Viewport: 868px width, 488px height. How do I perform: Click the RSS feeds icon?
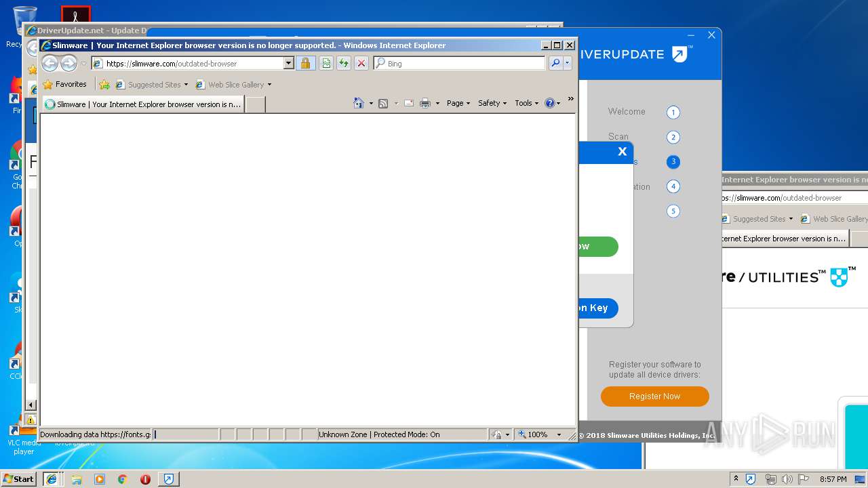383,103
